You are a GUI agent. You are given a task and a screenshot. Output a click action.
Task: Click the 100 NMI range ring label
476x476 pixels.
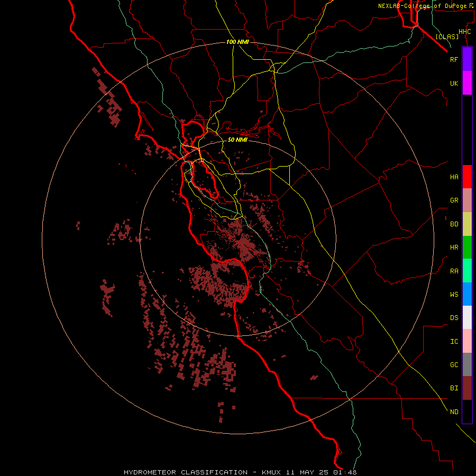point(237,42)
